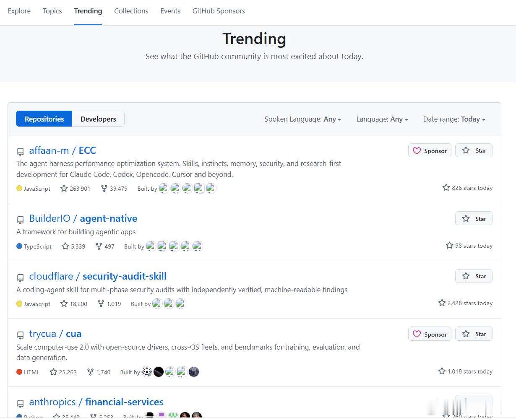This screenshot has width=516, height=420.
Task: Click the repo icon beside trycua / cua
Action: click(x=20, y=335)
